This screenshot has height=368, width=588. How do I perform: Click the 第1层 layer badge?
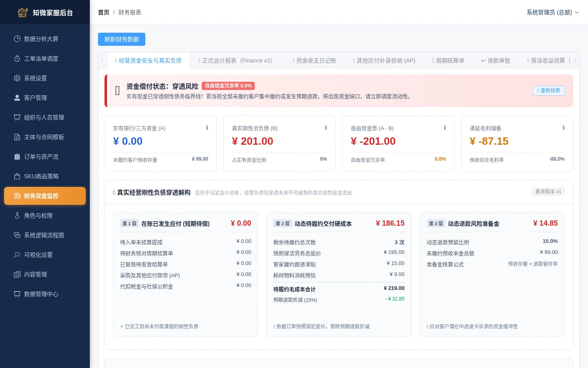click(129, 224)
